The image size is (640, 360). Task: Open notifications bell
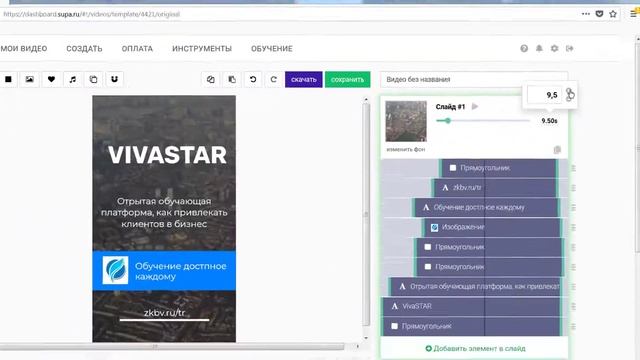point(539,49)
